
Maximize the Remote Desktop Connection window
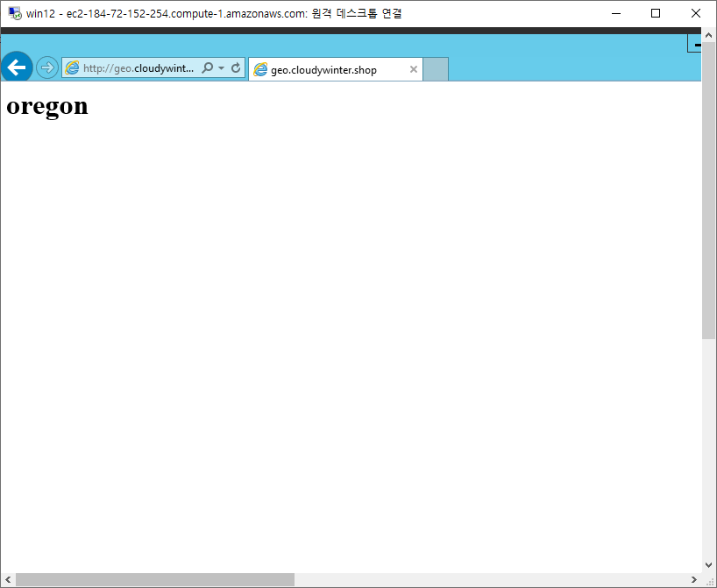point(656,13)
